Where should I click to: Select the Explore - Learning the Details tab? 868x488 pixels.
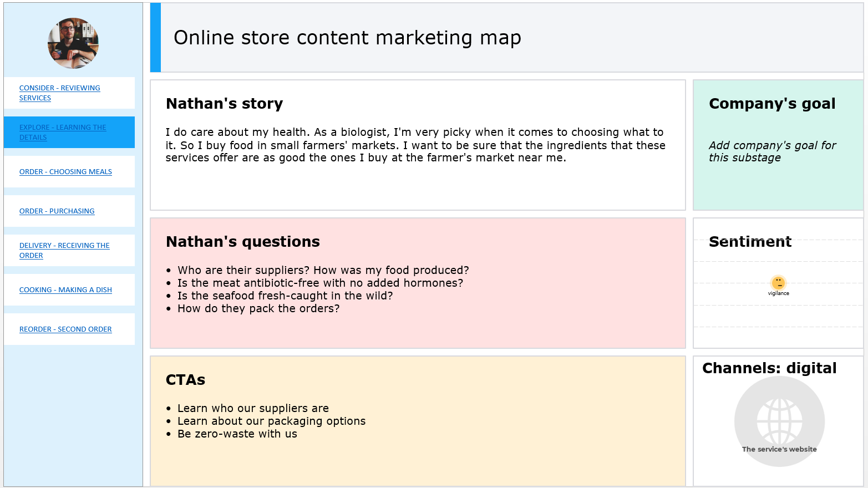(62, 132)
